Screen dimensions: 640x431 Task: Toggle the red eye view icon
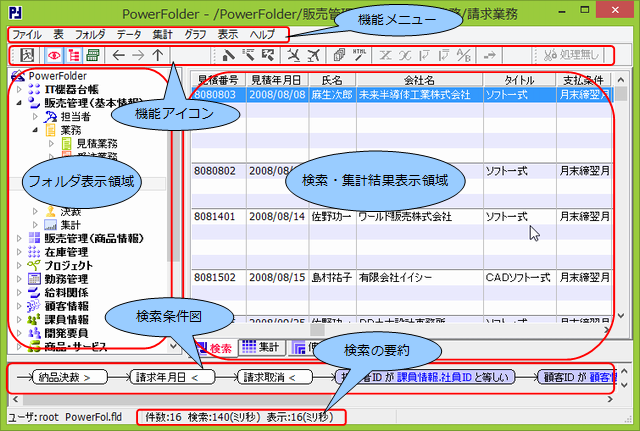tap(54, 55)
